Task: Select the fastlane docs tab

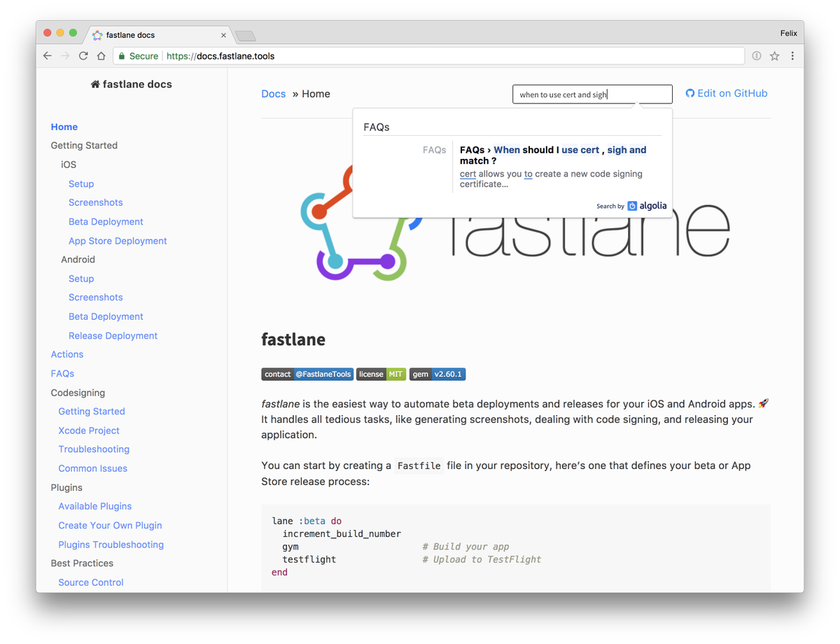Action: 159,35
